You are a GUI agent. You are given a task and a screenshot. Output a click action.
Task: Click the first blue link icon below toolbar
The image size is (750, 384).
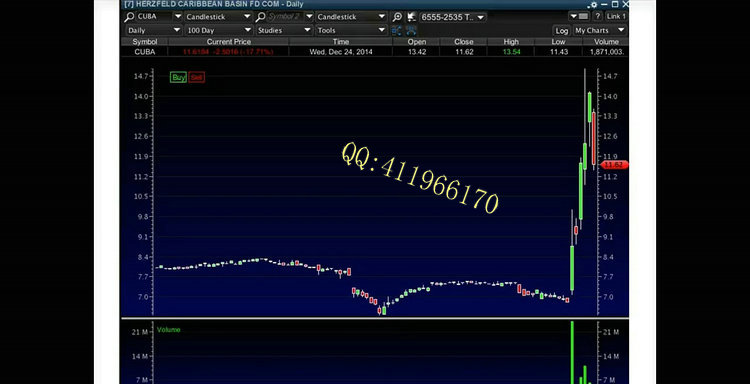(x=397, y=31)
